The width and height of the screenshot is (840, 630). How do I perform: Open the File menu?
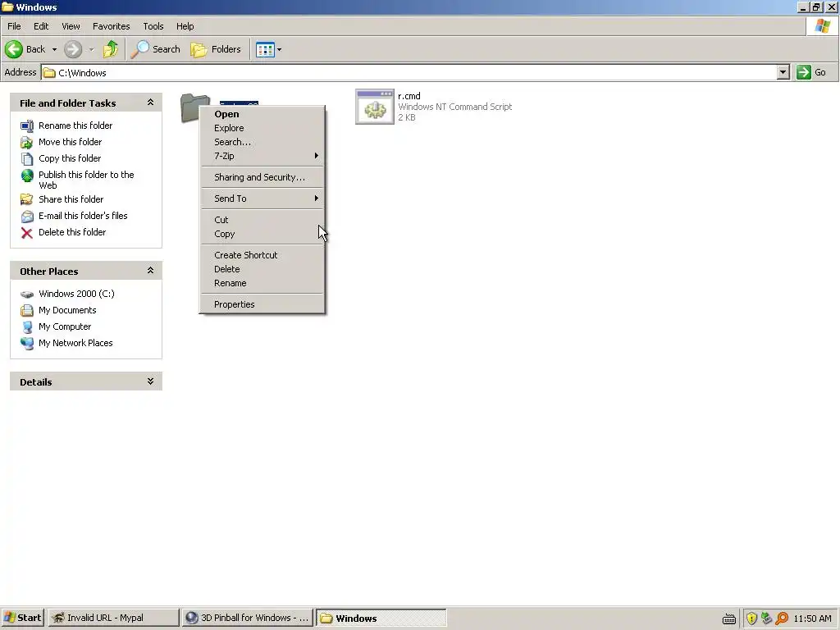point(14,26)
